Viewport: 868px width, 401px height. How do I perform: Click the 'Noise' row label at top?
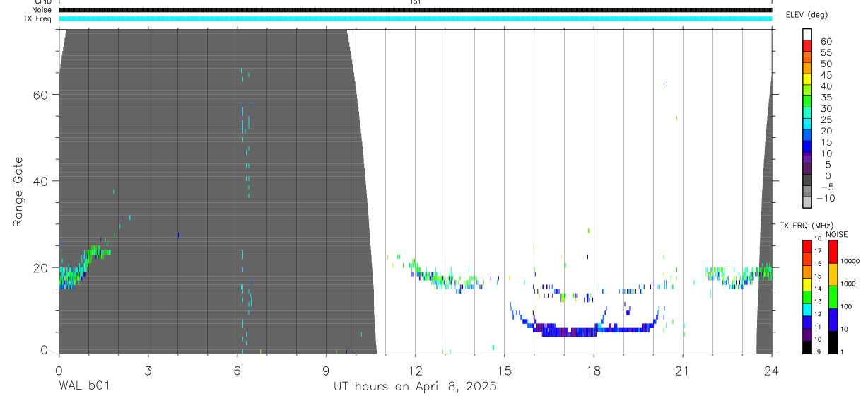[x=42, y=10]
